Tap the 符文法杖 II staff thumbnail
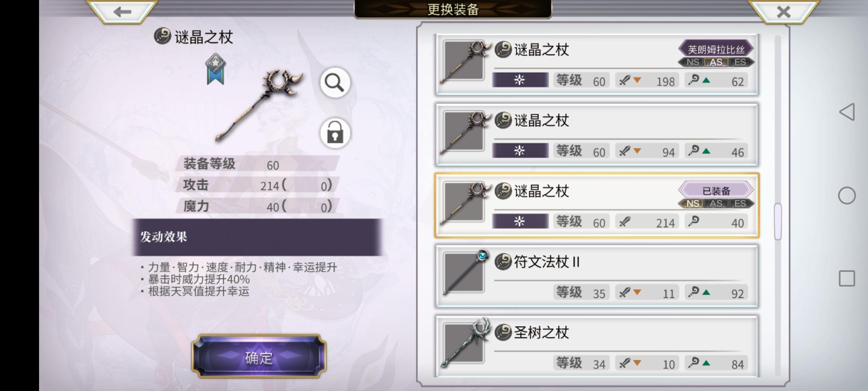The image size is (868, 391). click(x=464, y=272)
